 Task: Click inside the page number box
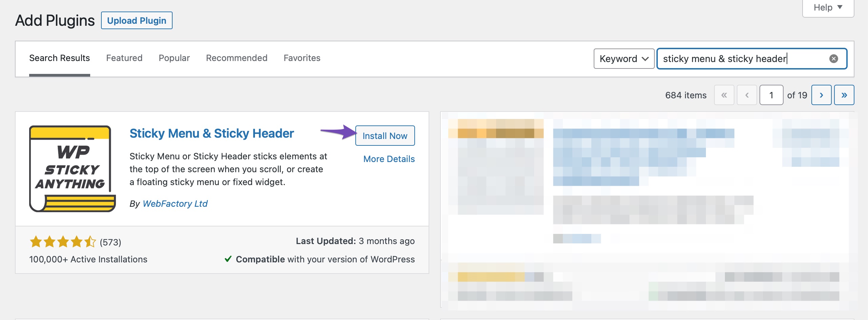772,95
